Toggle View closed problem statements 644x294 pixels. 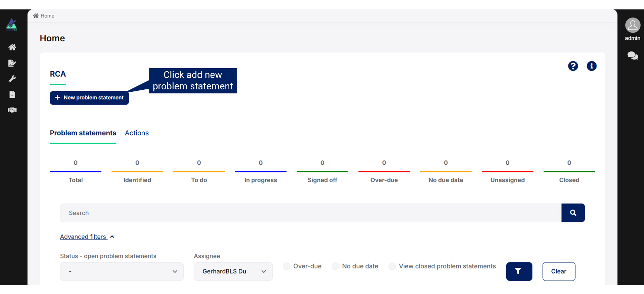(392, 266)
